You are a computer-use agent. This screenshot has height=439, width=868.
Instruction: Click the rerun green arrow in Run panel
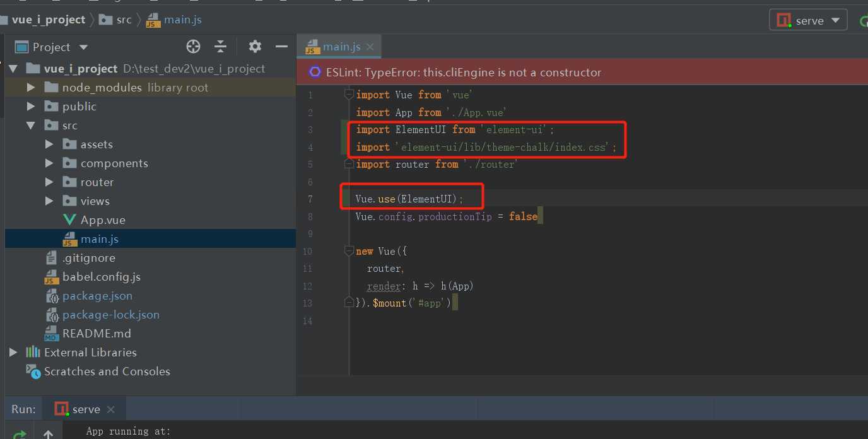tap(20, 435)
